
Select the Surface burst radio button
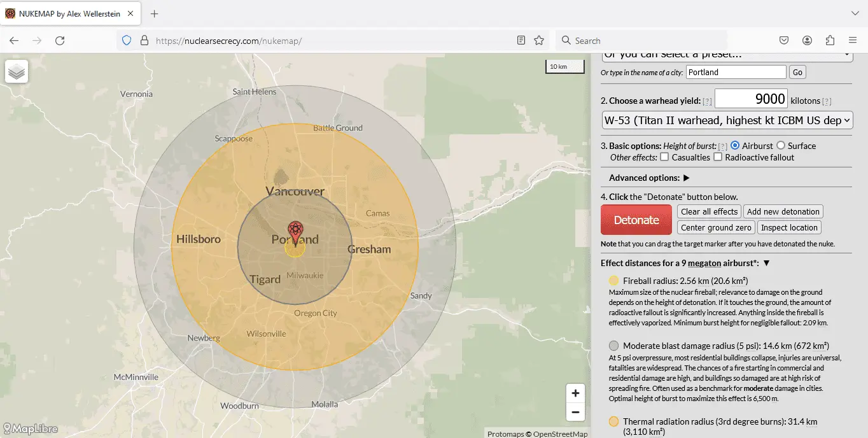point(781,146)
